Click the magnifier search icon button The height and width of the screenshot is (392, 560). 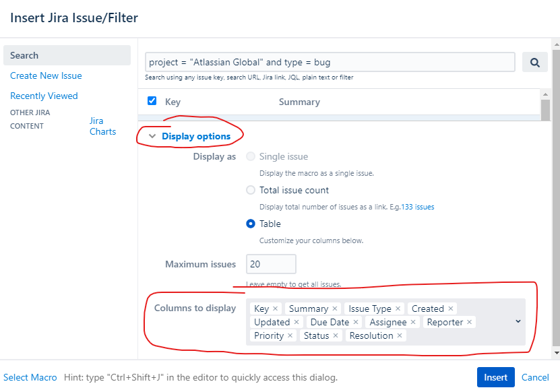tap(534, 63)
